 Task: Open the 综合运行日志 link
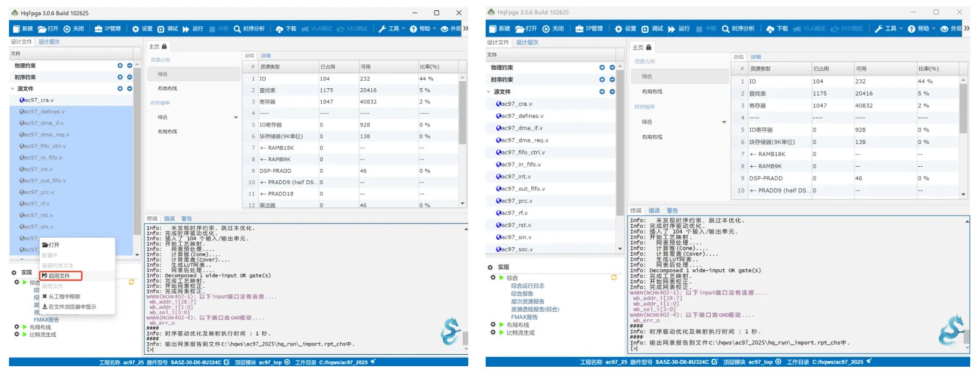click(x=527, y=286)
